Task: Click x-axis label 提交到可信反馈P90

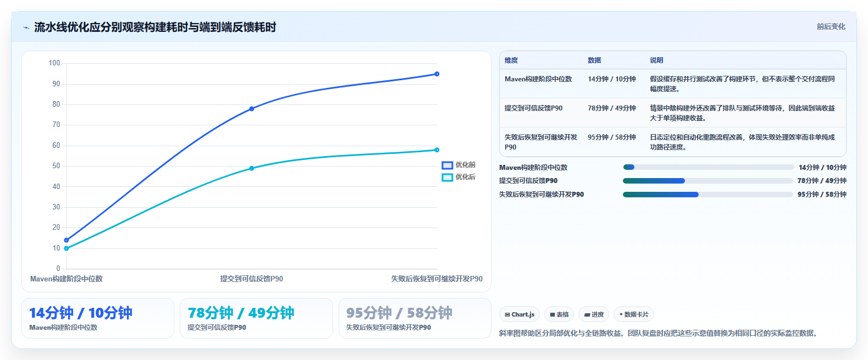Action: pyautogui.click(x=252, y=279)
